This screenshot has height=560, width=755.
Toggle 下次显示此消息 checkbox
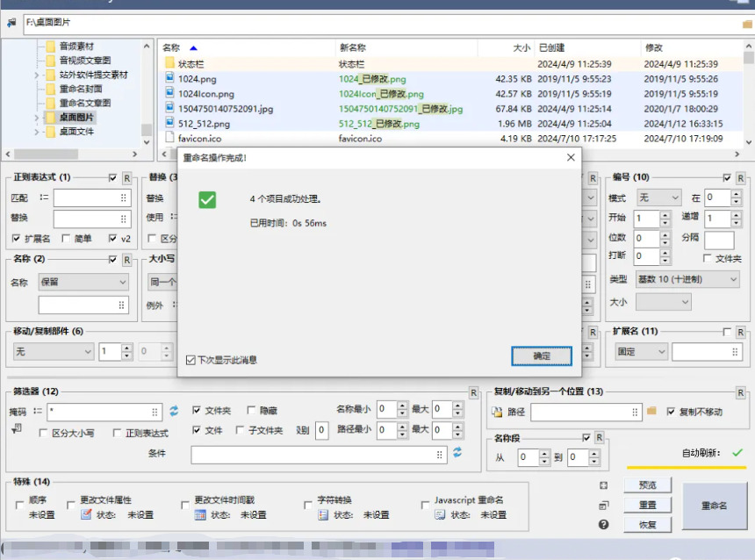(x=191, y=360)
